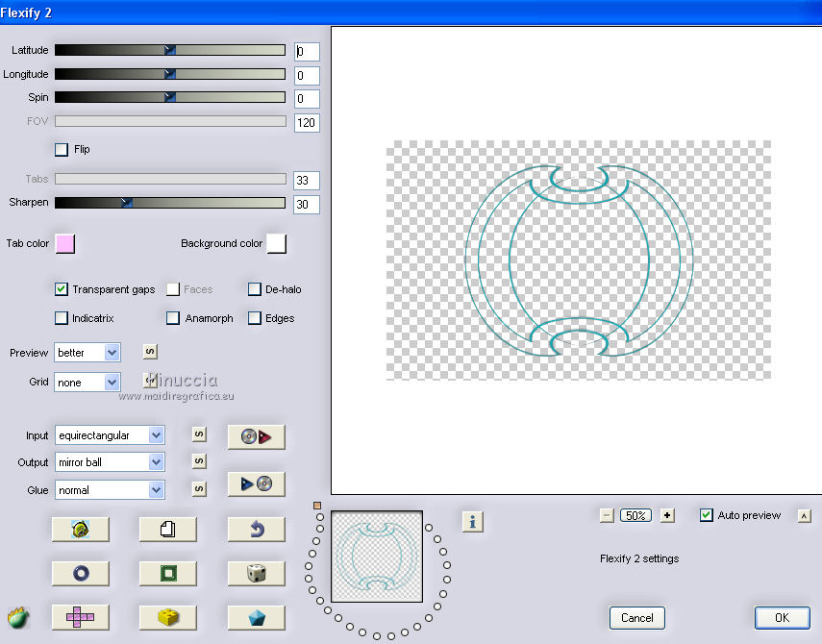Enable the Anamorph checkbox
The height and width of the screenshot is (644, 822).
(173, 318)
